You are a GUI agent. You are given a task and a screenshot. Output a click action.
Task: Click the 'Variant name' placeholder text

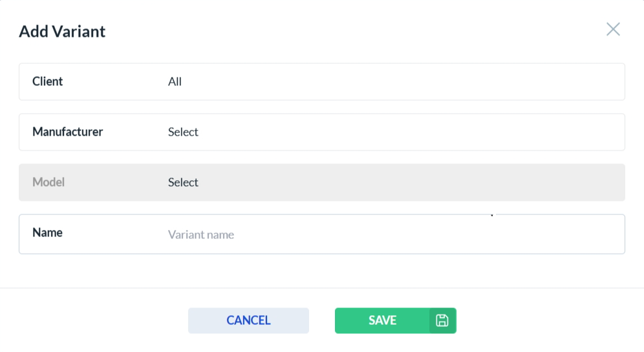201,234
